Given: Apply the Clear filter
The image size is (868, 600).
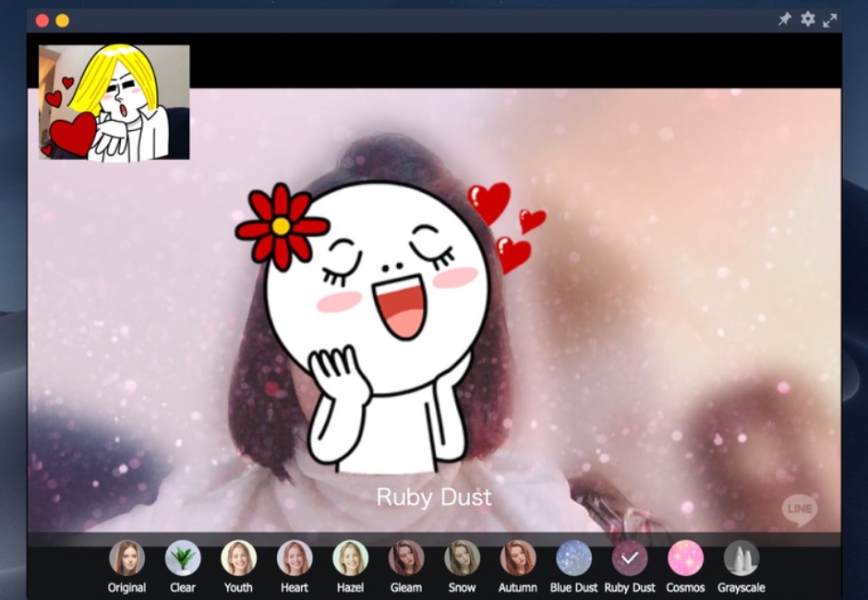Looking at the screenshot, I should [x=183, y=558].
